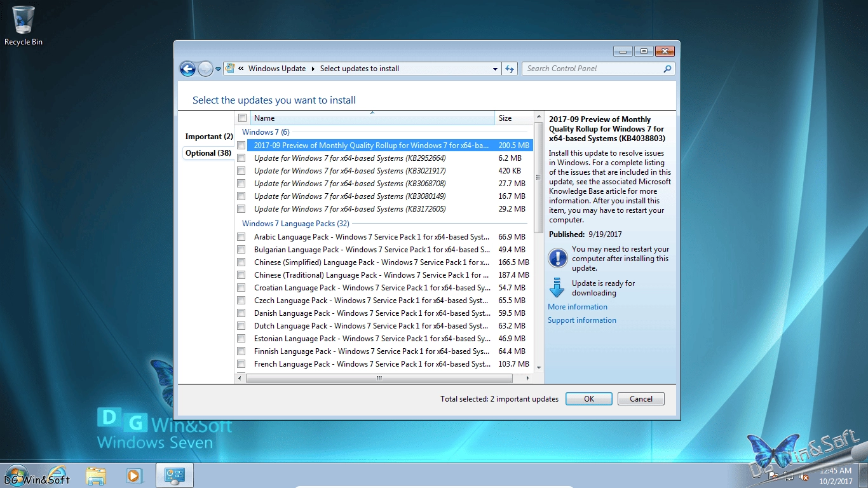Click the blue download arrow icon
The height and width of the screenshot is (488, 868).
click(557, 288)
